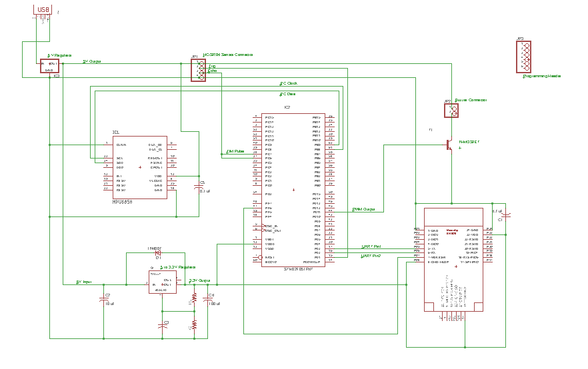
Task: Click the I2C Data net label
Action: [x=288, y=95]
